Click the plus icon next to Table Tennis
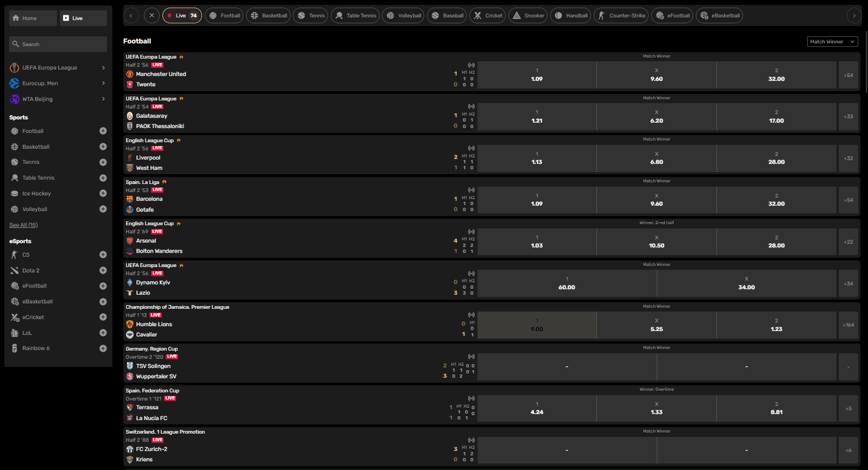The image size is (868, 470). click(x=103, y=178)
